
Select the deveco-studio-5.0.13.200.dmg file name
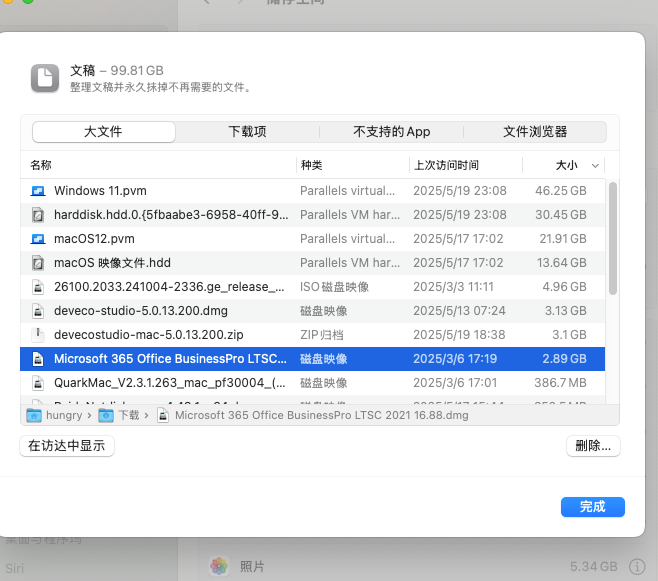click(141, 311)
